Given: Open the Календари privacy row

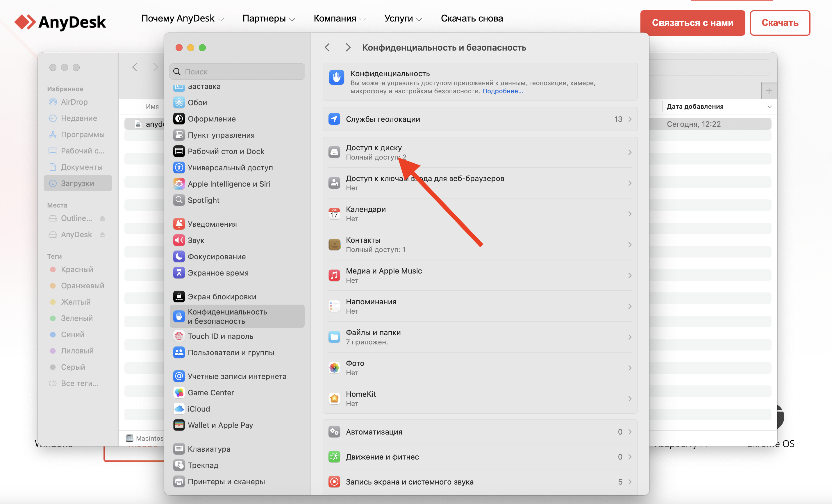Looking at the screenshot, I should pos(480,214).
